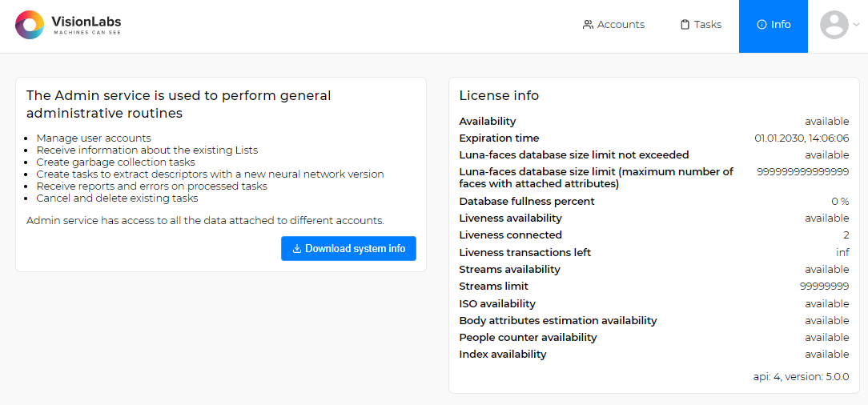
Task: Click the info circle icon in navigation
Action: [x=762, y=25]
